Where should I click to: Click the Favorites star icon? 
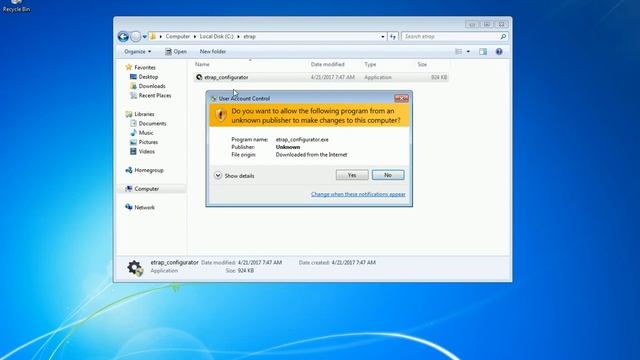pyautogui.click(x=129, y=67)
